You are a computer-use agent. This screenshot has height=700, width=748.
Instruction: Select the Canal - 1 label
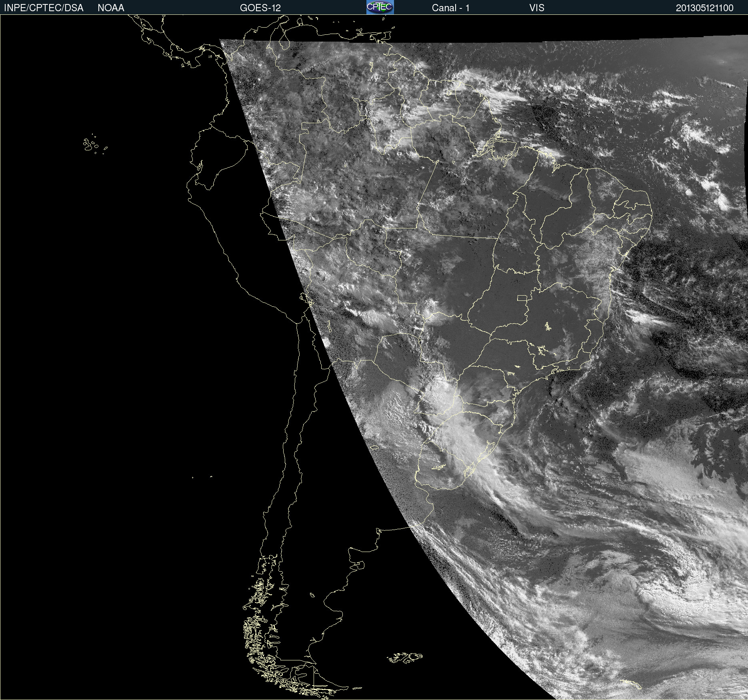click(x=450, y=8)
